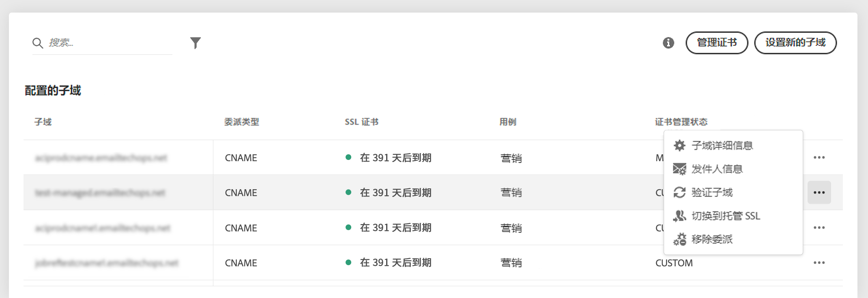Click the icon beside 切换到托管 SSL
Screen dimensions: 868x298
point(679,216)
